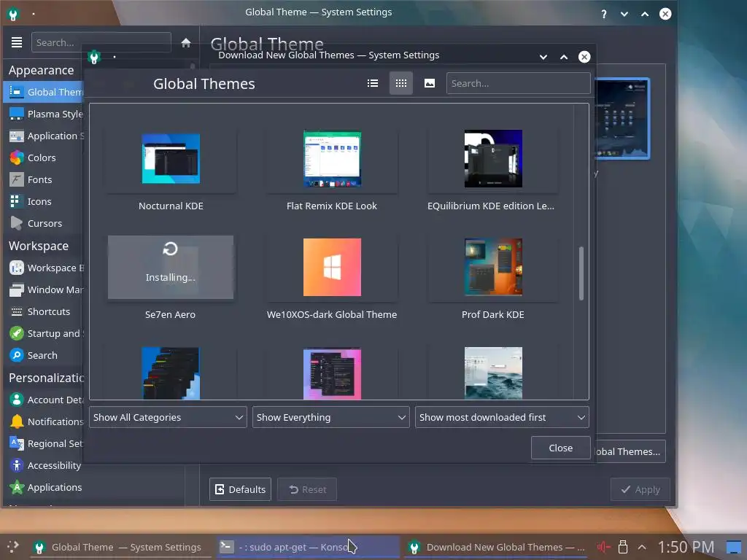This screenshot has height=560, width=747.
Task: Open the Shortcuts settings icon
Action: [x=17, y=311]
